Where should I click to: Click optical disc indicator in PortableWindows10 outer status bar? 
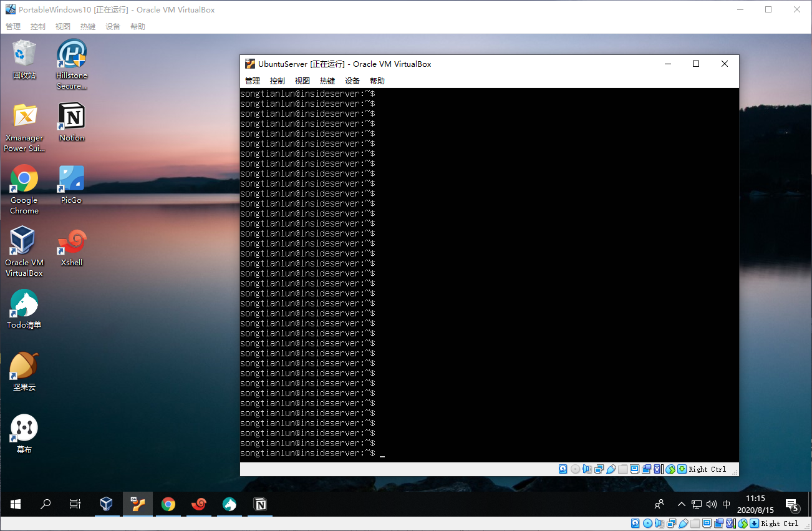click(647, 524)
